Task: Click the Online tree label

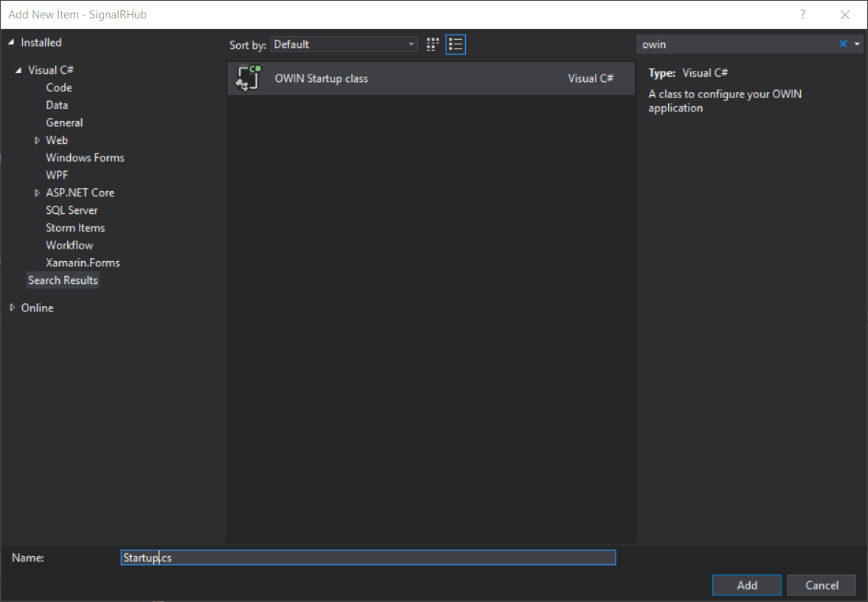Action: click(x=37, y=308)
